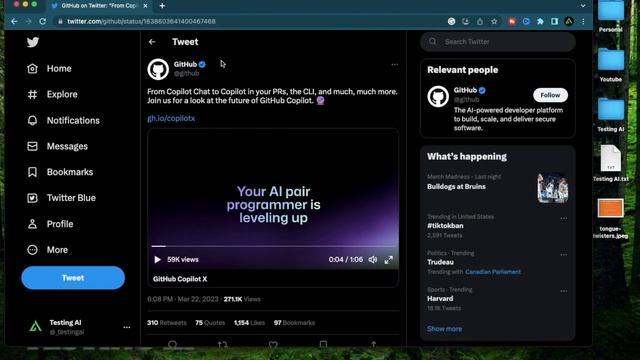
Task: Open the Chrome side panel icon
Action: pos(554,21)
